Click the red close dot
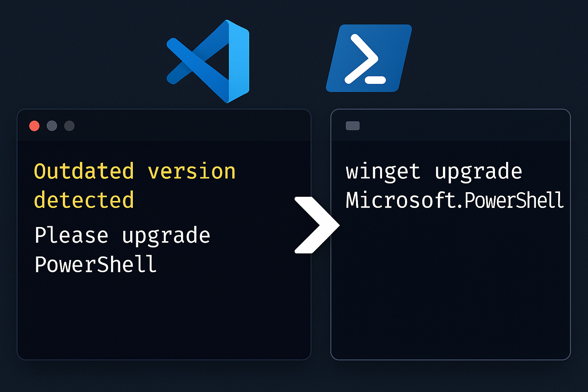Viewport: 588px width, 392px height. (34, 126)
